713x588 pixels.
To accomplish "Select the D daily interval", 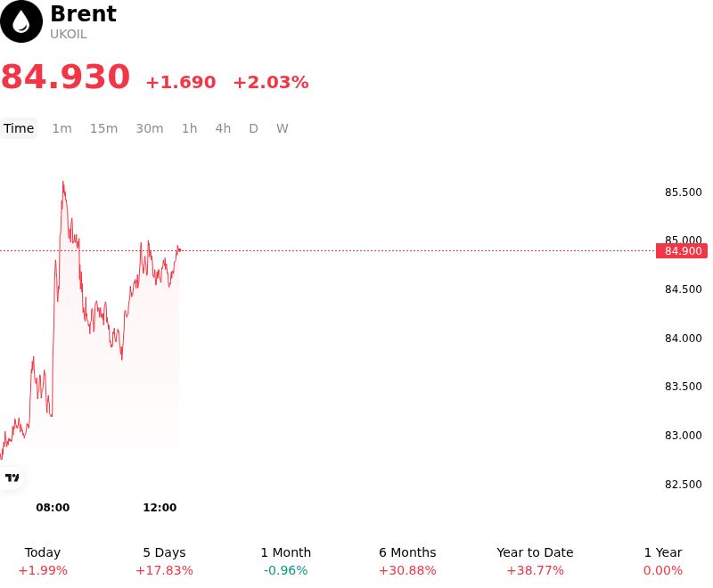I will pyautogui.click(x=253, y=128).
